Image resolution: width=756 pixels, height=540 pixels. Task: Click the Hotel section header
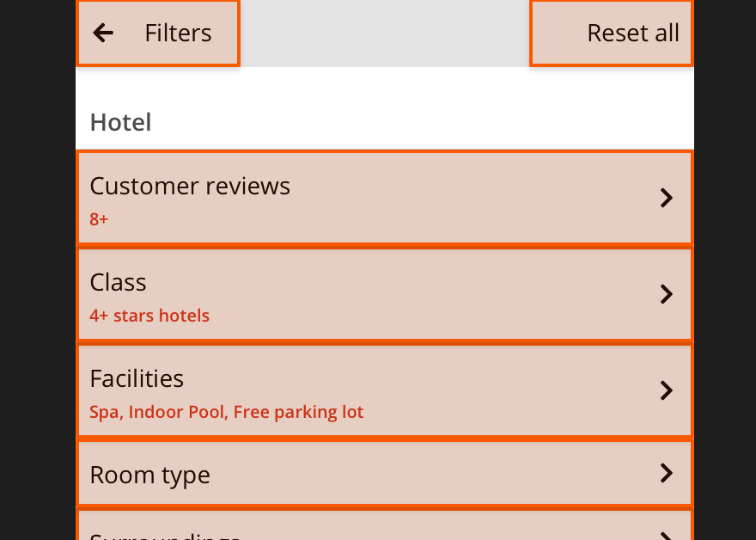click(x=120, y=121)
